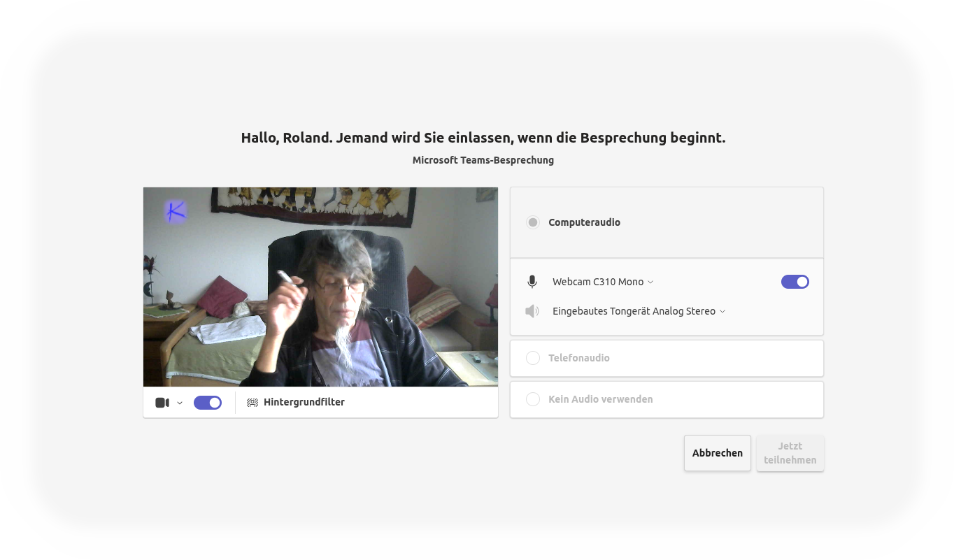Select the Kein Audio verwenden radio button

(x=533, y=399)
